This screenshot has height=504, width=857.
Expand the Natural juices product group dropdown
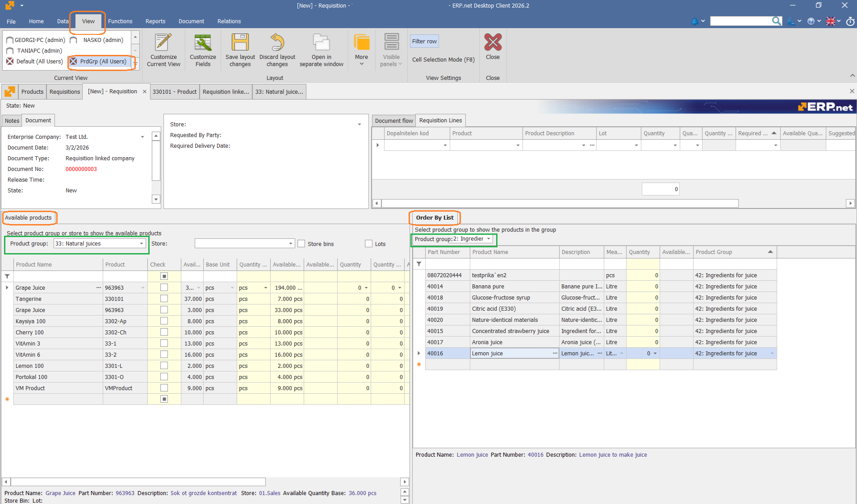pyautogui.click(x=142, y=244)
